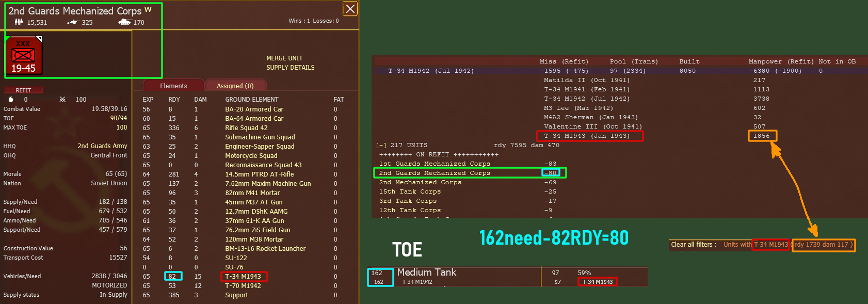Image resolution: width=868 pixels, height=304 pixels.
Task: Open SUPPLY DETAILS
Action: tap(290, 68)
